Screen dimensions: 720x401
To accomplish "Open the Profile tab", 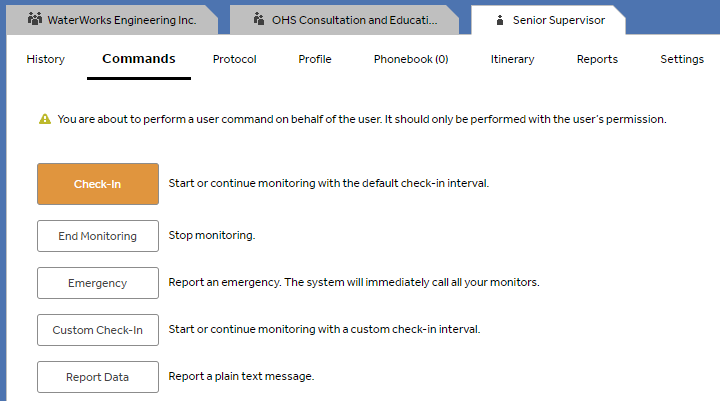I will pos(315,59).
